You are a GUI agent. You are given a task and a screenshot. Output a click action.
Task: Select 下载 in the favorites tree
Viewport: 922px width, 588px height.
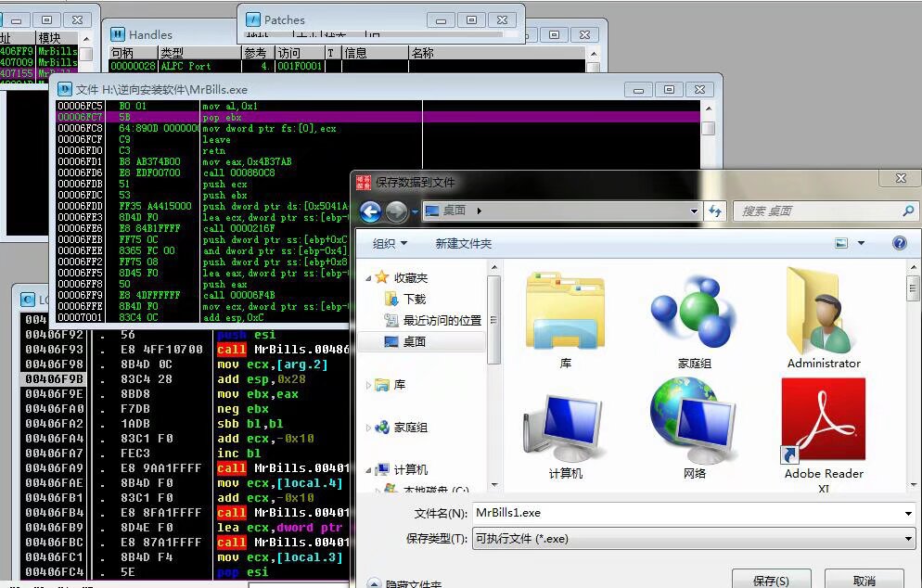coord(414,299)
